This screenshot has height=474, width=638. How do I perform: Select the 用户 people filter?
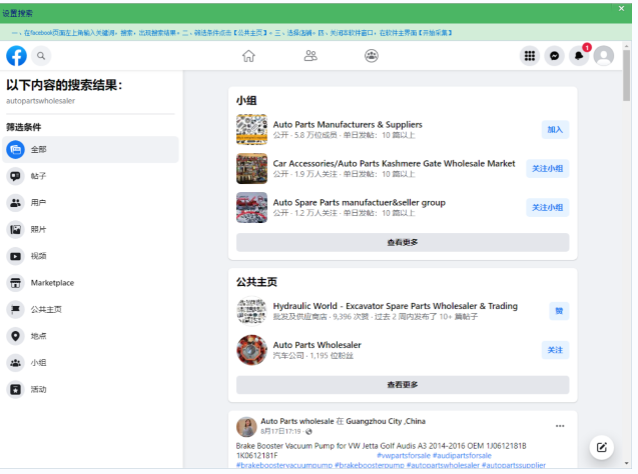click(x=90, y=203)
